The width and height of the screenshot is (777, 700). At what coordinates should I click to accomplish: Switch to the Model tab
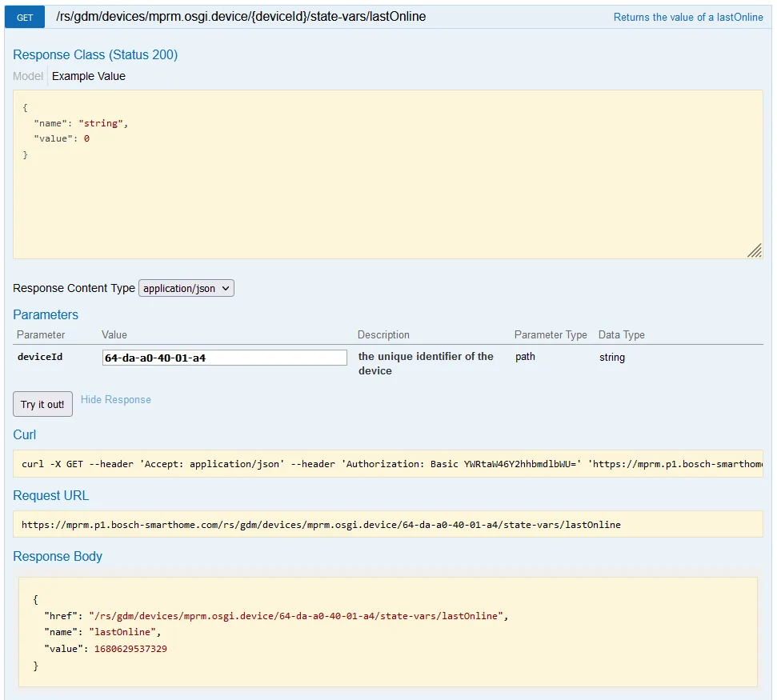28,76
